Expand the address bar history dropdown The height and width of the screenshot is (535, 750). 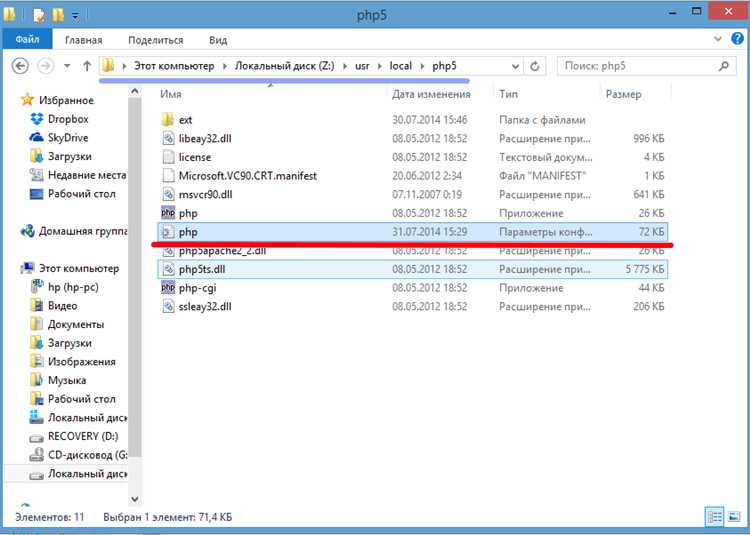tap(515, 66)
